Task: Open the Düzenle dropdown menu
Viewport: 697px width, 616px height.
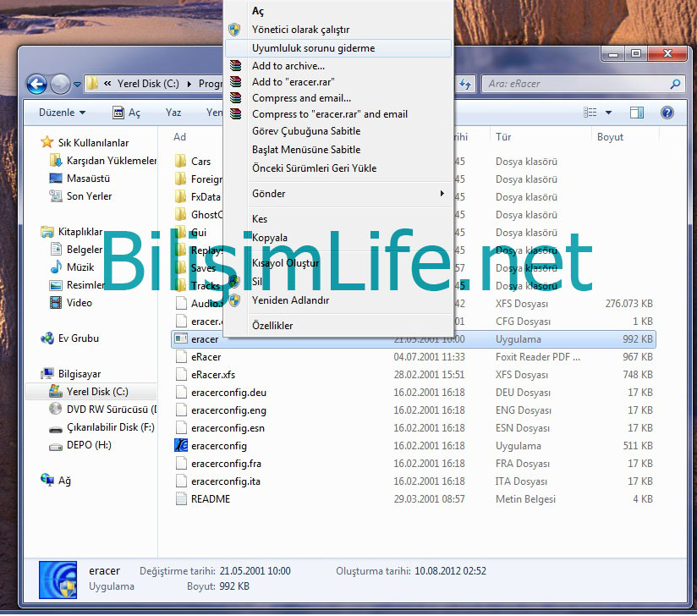Action: [62, 113]
